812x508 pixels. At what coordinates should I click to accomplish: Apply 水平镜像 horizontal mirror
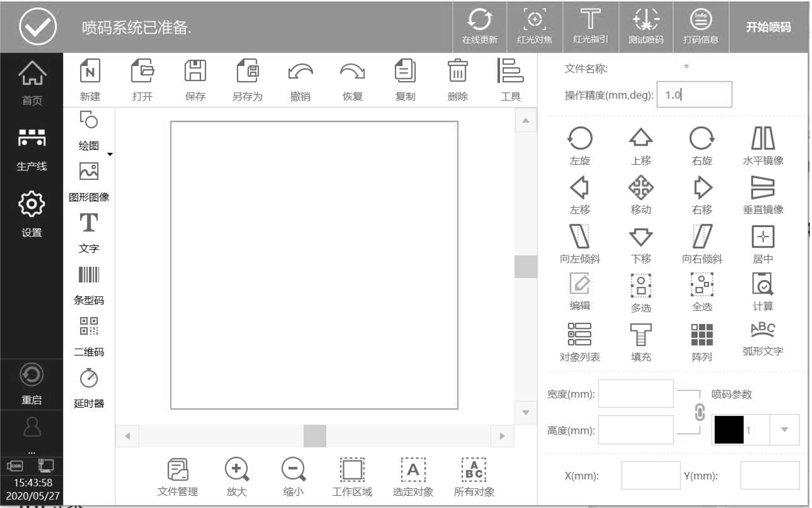point(763,139)
